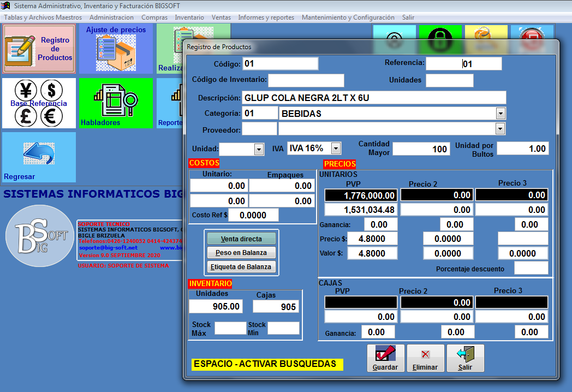Viewport: 572px width, 392px height.
Task: Click the Base Referencia currency tile
Action: 39,103
